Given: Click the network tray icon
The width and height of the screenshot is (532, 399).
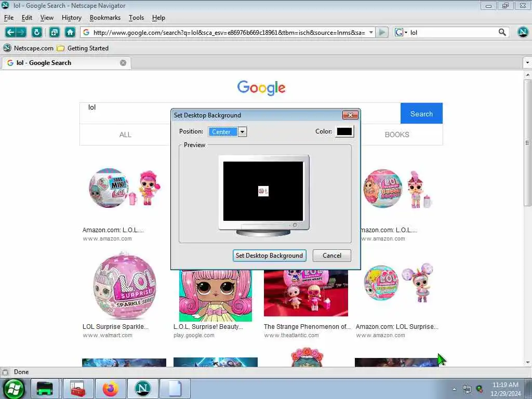Looking at the screenshot, I should coord(467,390).
